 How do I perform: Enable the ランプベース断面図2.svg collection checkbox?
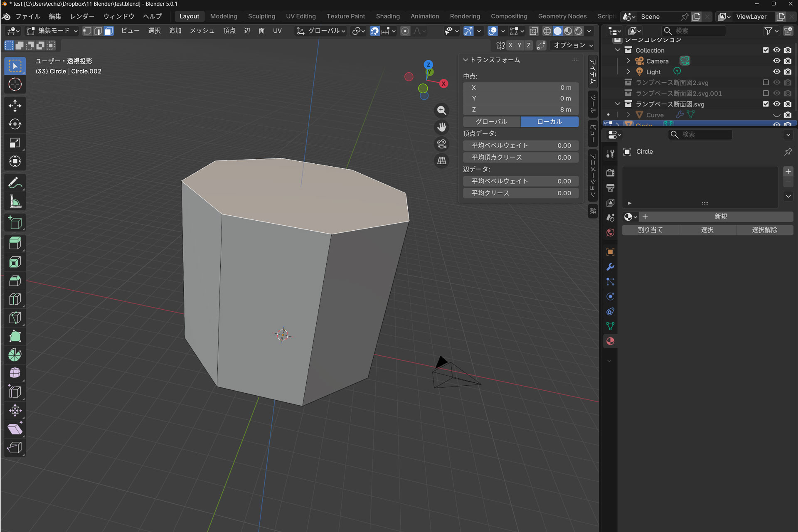point(766,83)
